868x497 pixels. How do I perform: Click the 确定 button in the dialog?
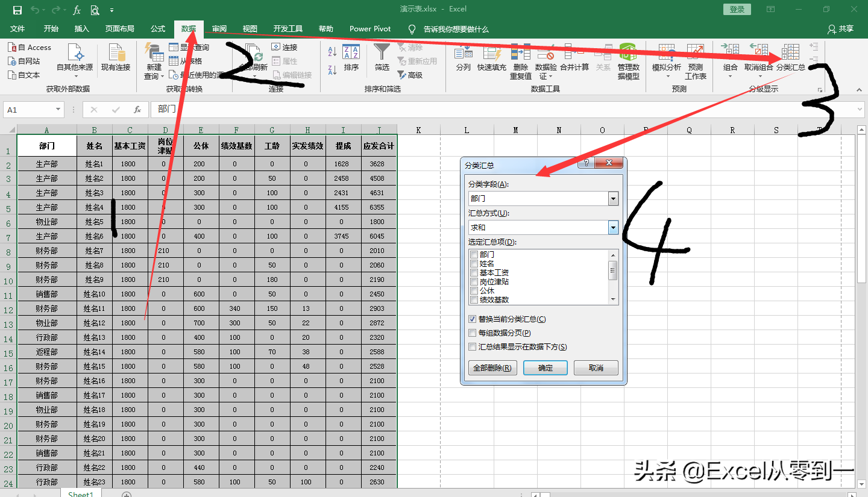click(546, 368)
